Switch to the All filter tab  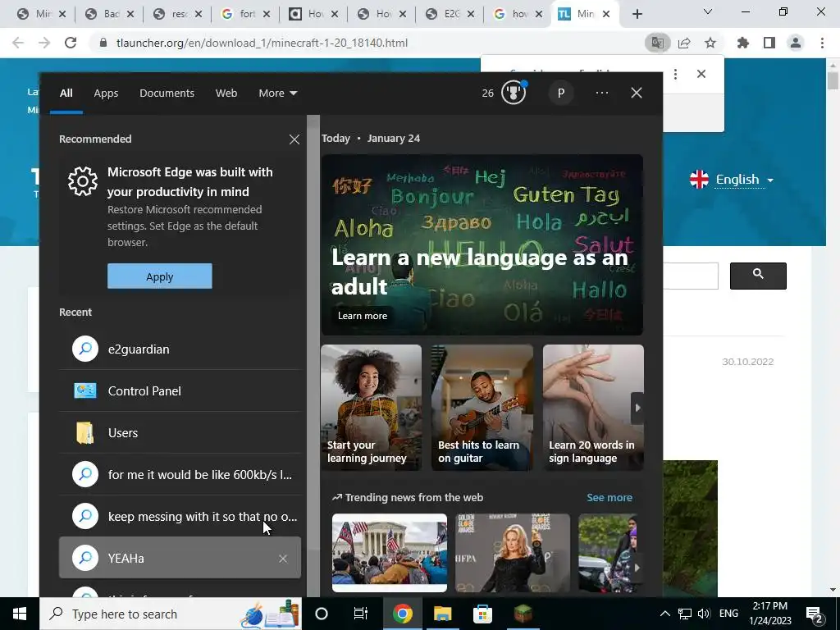pyautogui.click(x=66, y=94)
